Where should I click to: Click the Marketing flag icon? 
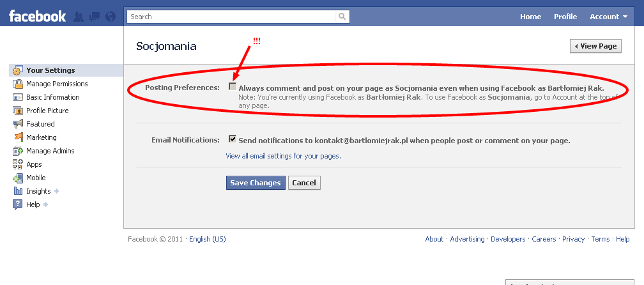(x=18, y=137)
